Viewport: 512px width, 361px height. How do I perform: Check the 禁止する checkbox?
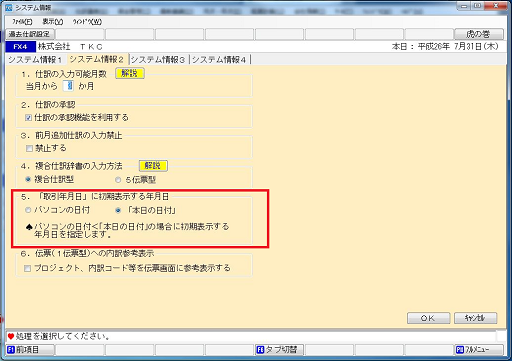point(29,148)
